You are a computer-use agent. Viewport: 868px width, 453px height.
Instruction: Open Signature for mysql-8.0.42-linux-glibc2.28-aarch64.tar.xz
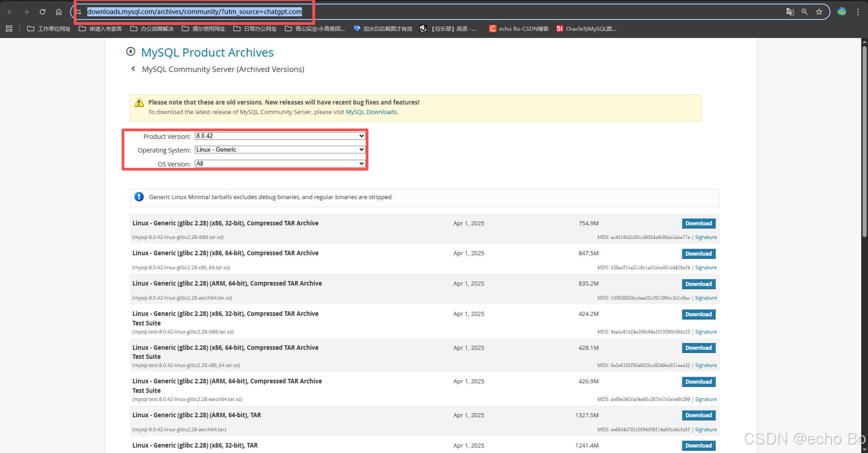point(706,298)
